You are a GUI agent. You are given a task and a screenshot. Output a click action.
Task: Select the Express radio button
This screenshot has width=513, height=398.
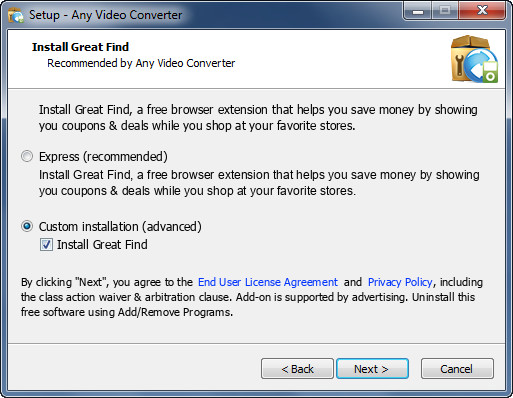[x=27, y=156]
